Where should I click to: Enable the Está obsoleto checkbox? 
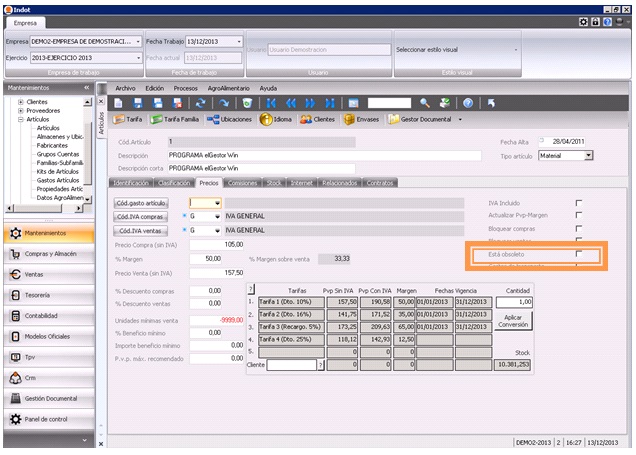[578, 256]
